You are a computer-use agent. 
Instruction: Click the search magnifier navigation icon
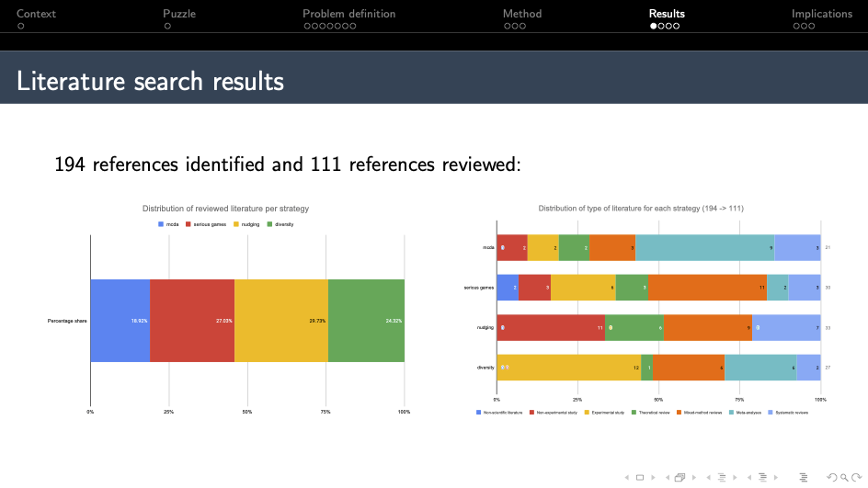(x=843, y=477)
